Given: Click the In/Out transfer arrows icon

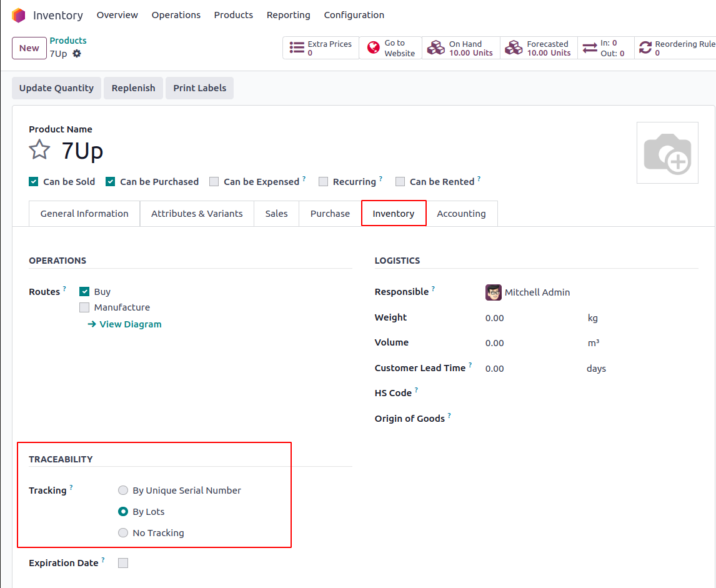Looking at the screenshot, I should (590, 47).
